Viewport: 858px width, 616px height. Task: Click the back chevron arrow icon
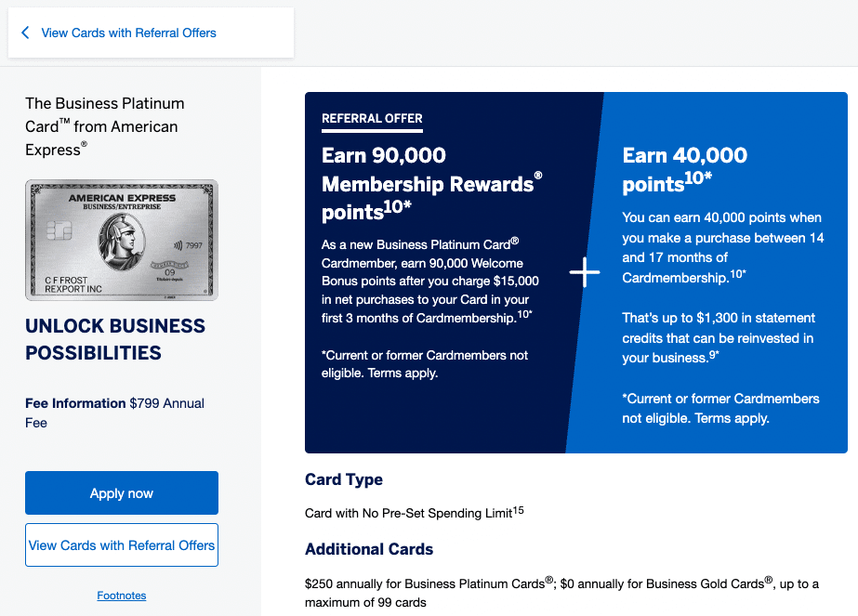coord(25,33)
